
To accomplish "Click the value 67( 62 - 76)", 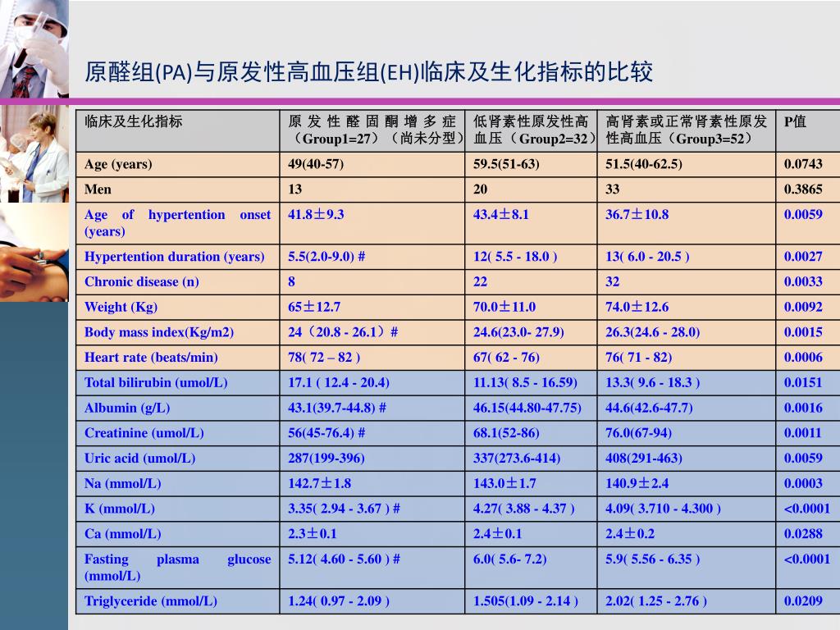I will (x=506, y=358).
